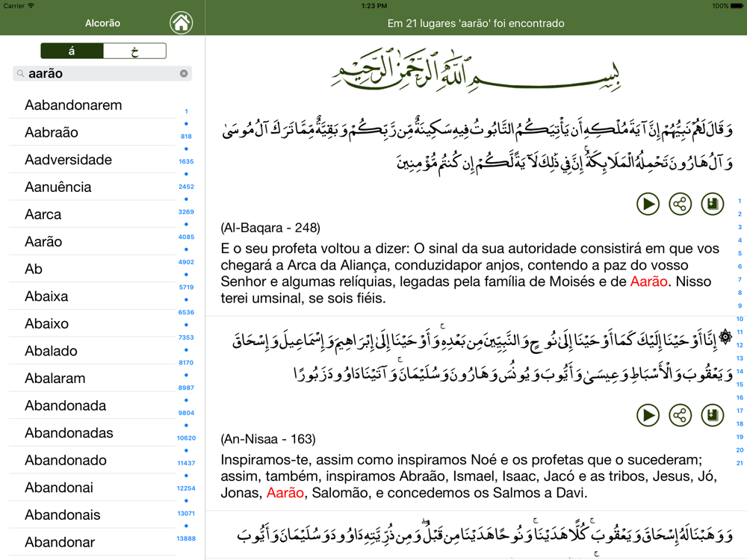Click the 'aarão' search input field
Viewport: 747px width, 560px height.
click(x=101, y=73)
